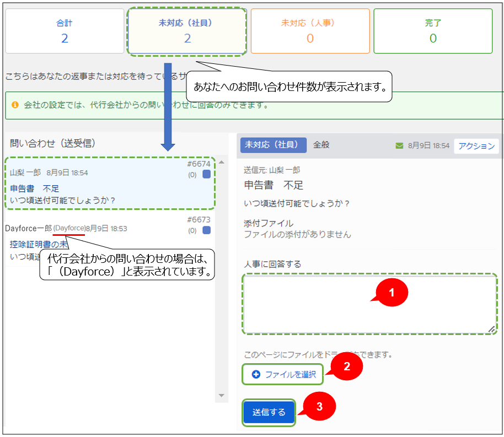Screen dimensions: 504x437
Task: Show the 完了 inquiries card
Action: coord(433,31)
